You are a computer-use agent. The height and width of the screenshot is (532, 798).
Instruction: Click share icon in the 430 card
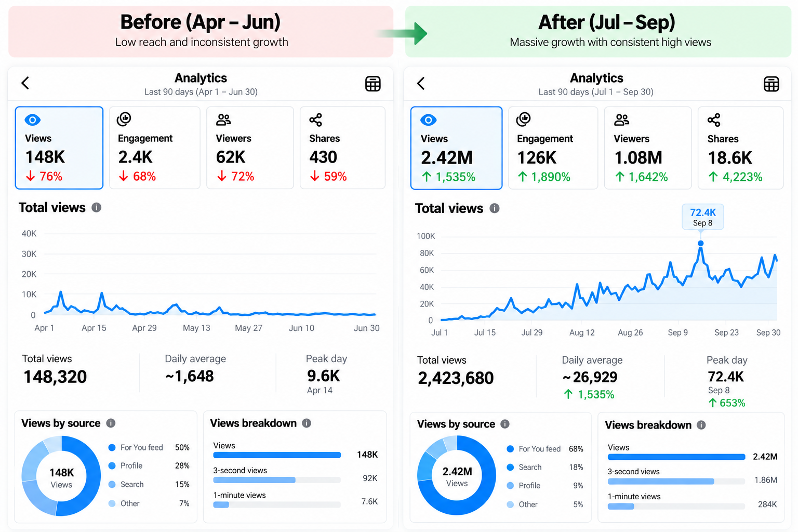pos(316,120)
